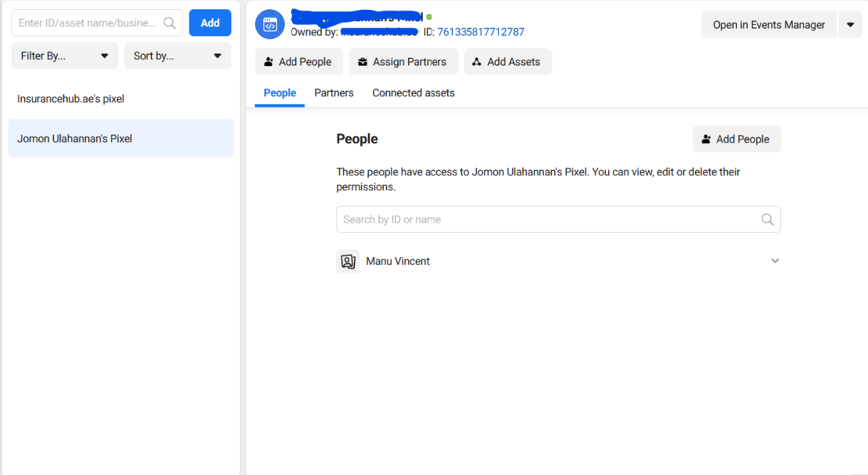Open the Filter By dropdown
Image resolution: width=868 pixels, height=475 pixels.
[x=65, y=56]
